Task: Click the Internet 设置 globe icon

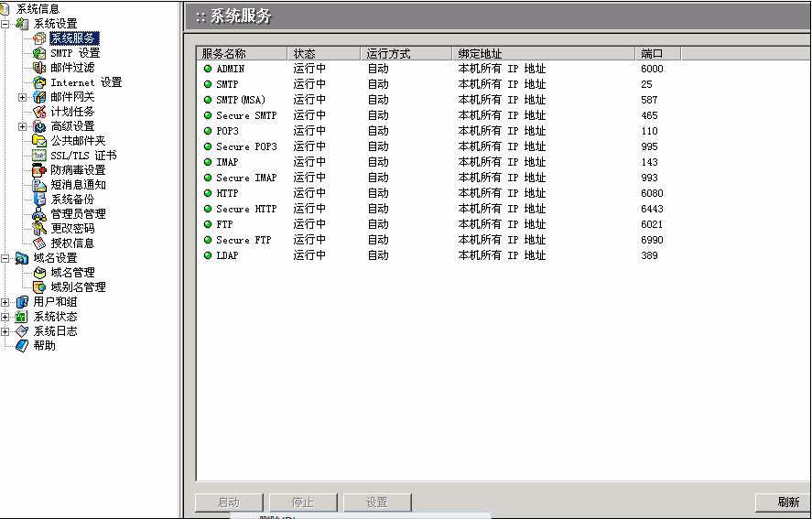Action: pos(39,82)
